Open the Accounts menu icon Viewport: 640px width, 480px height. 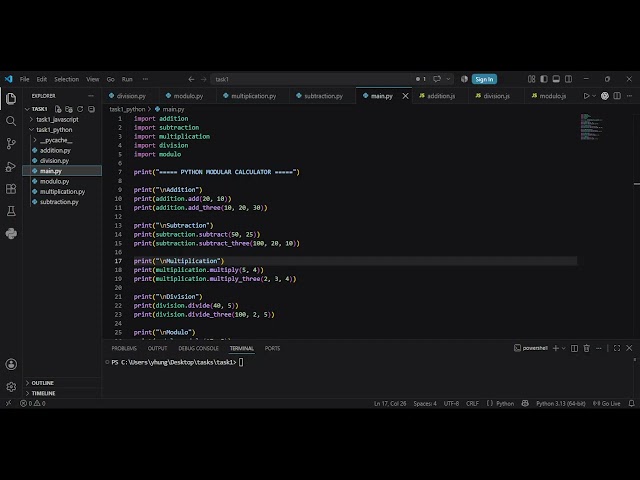(x=11, y=364)
